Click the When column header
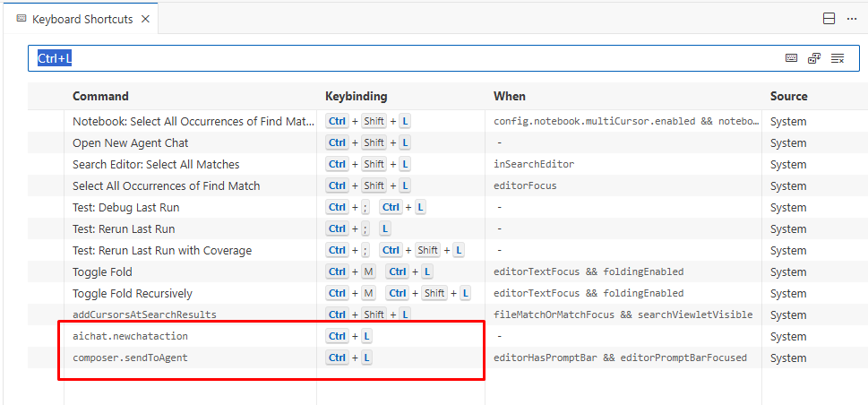The height and width of the screenshot is (405, 868). [x=510, y=96]
